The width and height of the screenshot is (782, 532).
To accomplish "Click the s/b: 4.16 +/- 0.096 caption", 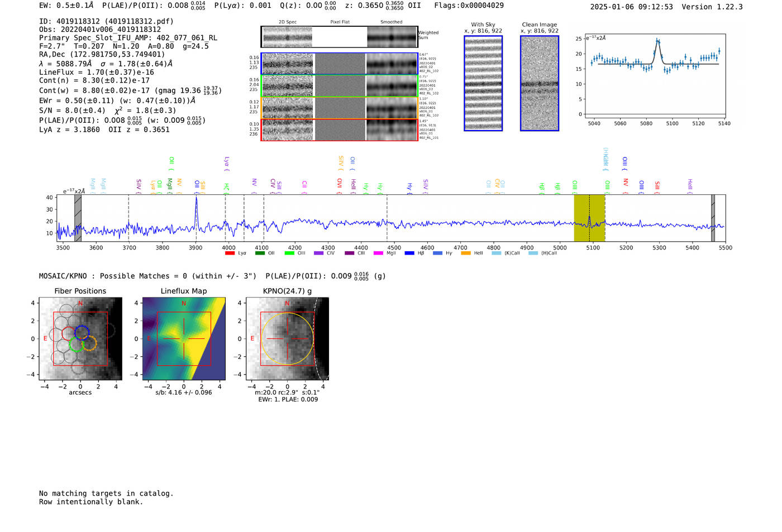I will click(184, 392).
